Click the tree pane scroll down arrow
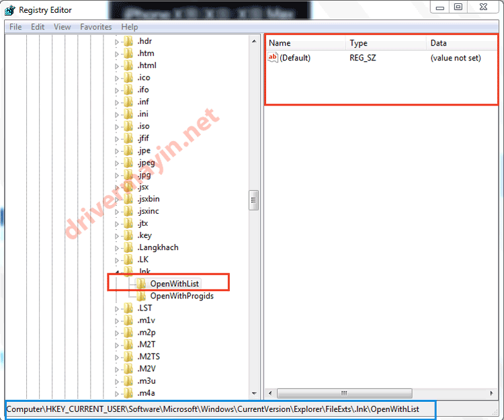Screen dimensions: 504x420 click(254, 394)
